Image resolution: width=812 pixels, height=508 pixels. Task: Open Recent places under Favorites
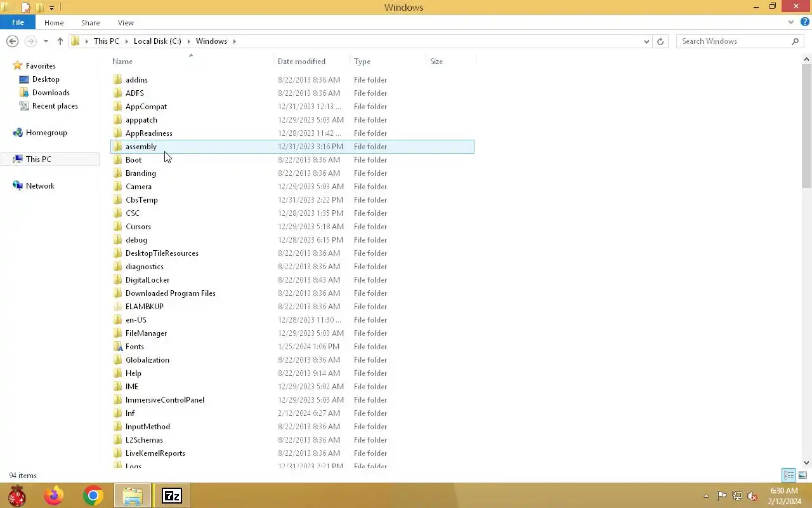55,106
